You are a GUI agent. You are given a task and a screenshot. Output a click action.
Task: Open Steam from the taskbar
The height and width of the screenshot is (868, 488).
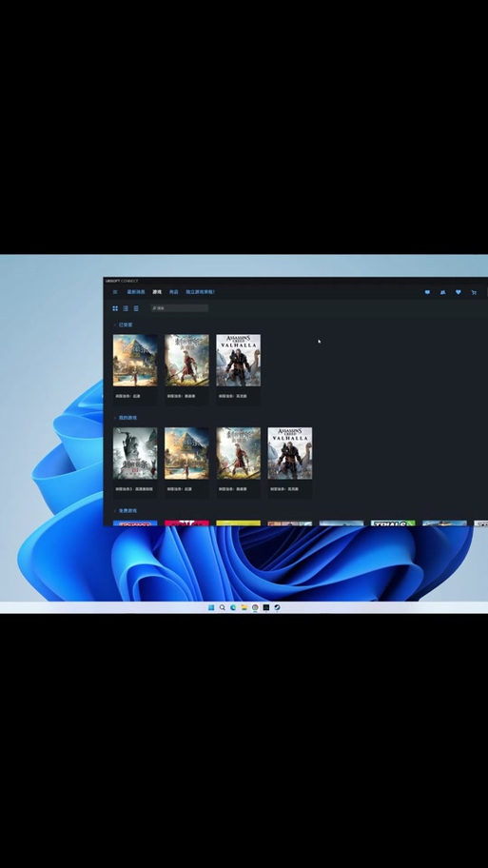tap(277, 607)
